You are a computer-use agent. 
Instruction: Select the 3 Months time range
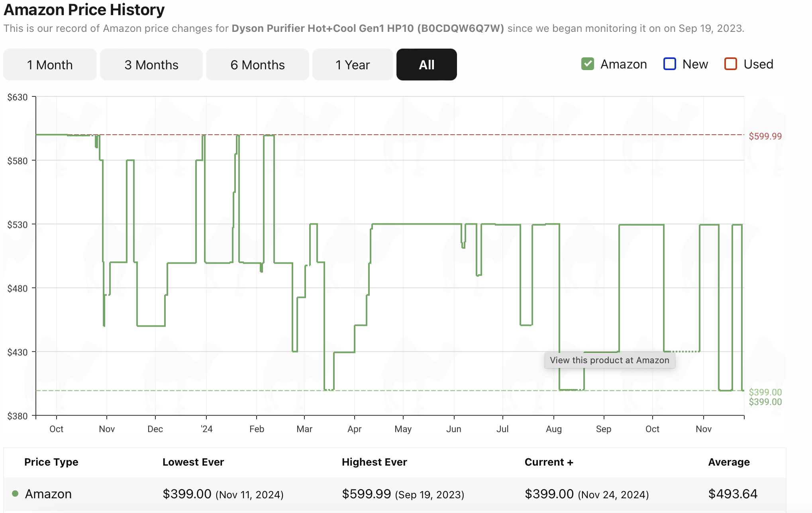151,65
